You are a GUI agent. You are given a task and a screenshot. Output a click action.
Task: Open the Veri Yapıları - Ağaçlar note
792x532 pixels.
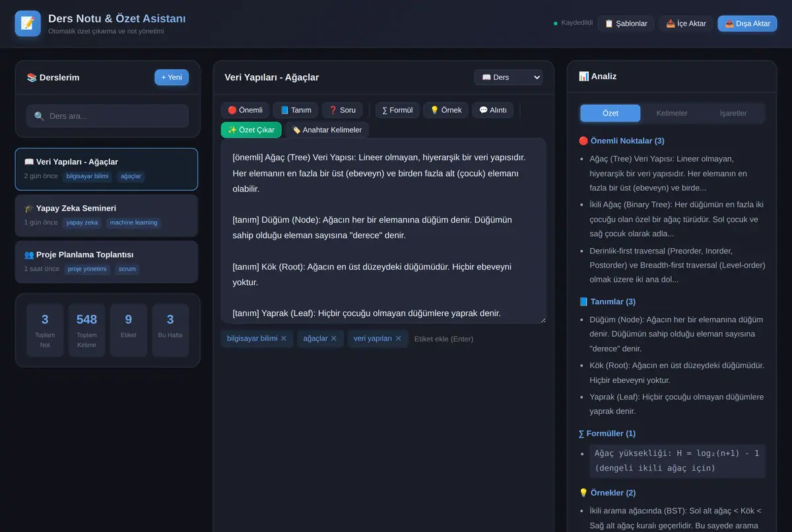[x=108, y=169]
